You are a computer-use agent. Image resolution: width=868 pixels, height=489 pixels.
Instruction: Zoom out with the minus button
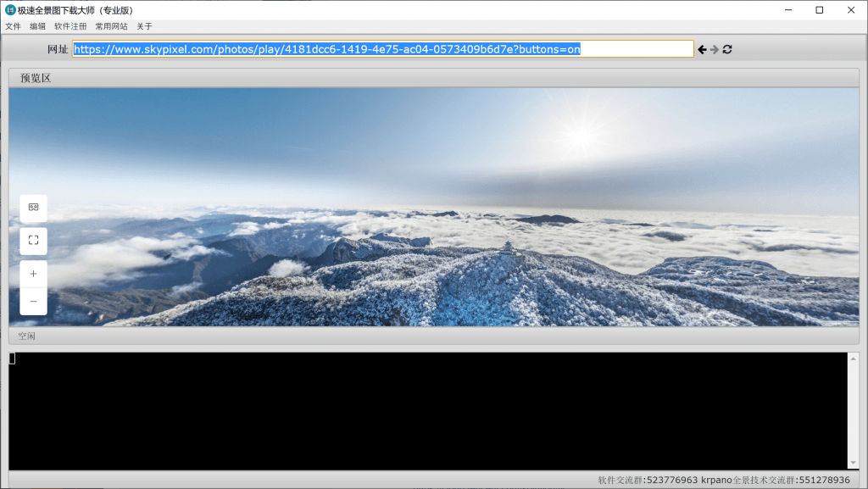(x=34, y=301)
